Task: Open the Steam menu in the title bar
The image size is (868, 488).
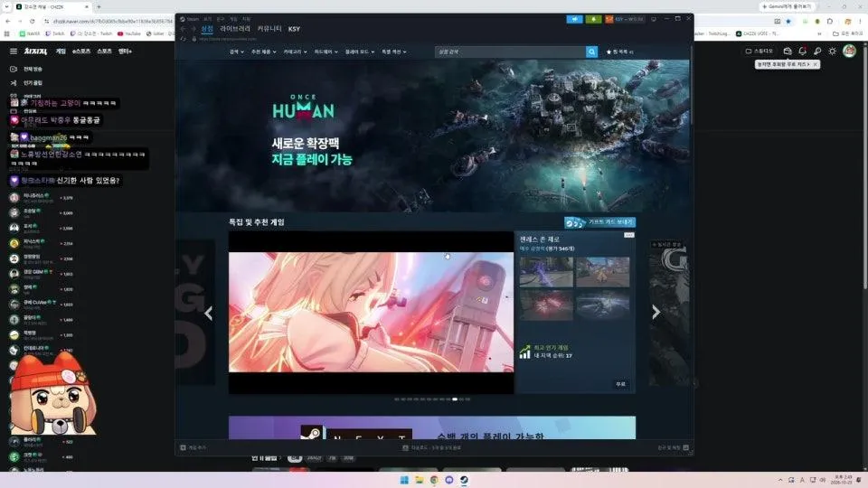Action: (193, 19)
